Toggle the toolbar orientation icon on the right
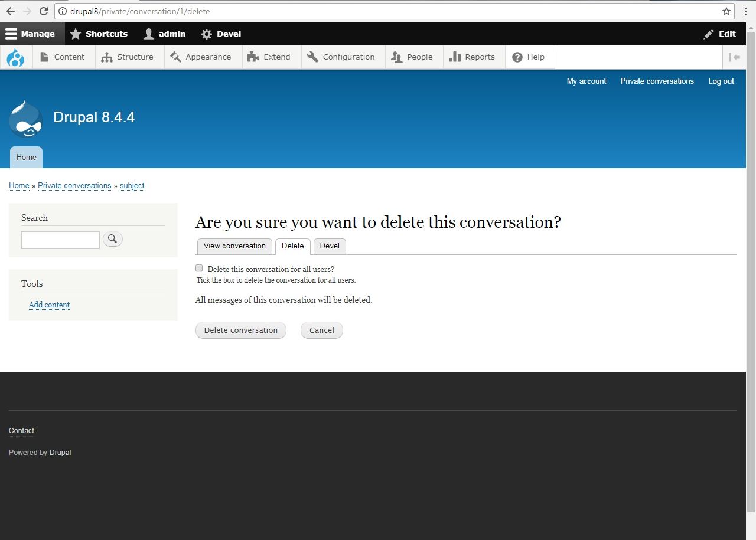Screen dimensions: 756x540 coord(734,57)
